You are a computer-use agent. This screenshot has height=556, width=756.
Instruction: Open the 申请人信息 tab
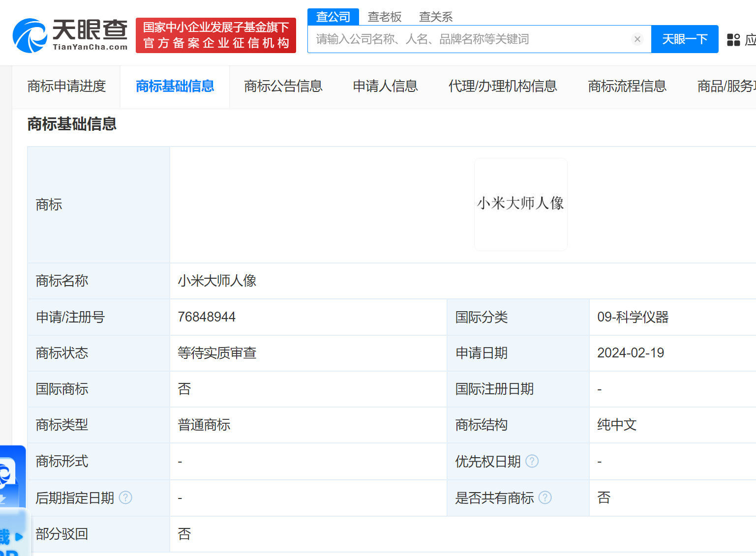click(x=385, y=87)
